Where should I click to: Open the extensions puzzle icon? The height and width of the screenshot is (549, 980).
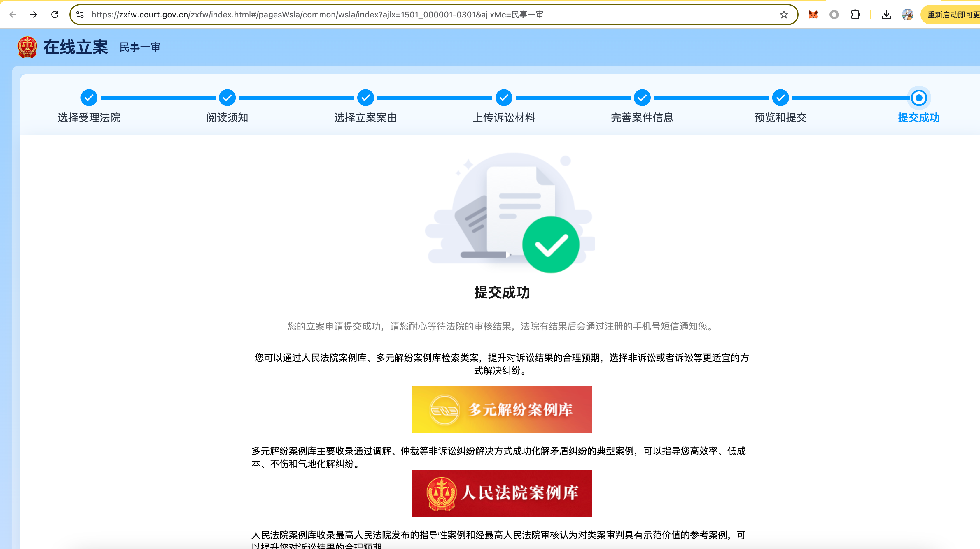[855, 15]
